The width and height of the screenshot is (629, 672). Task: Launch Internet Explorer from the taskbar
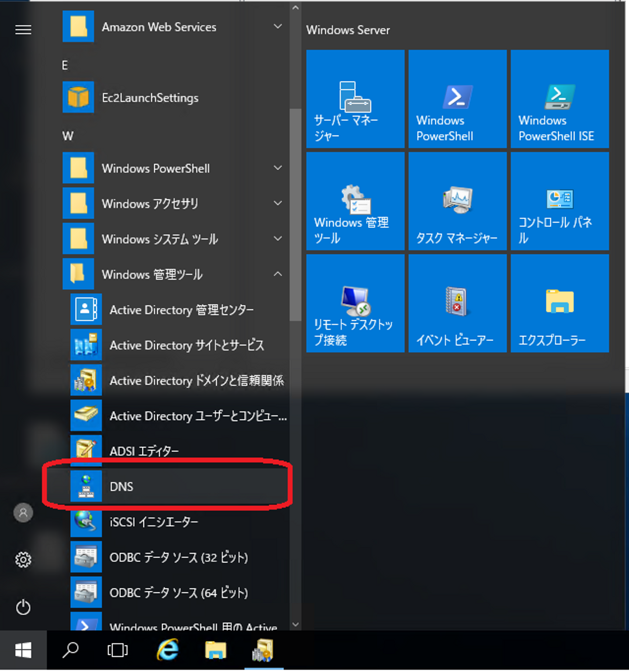point(167,651)
